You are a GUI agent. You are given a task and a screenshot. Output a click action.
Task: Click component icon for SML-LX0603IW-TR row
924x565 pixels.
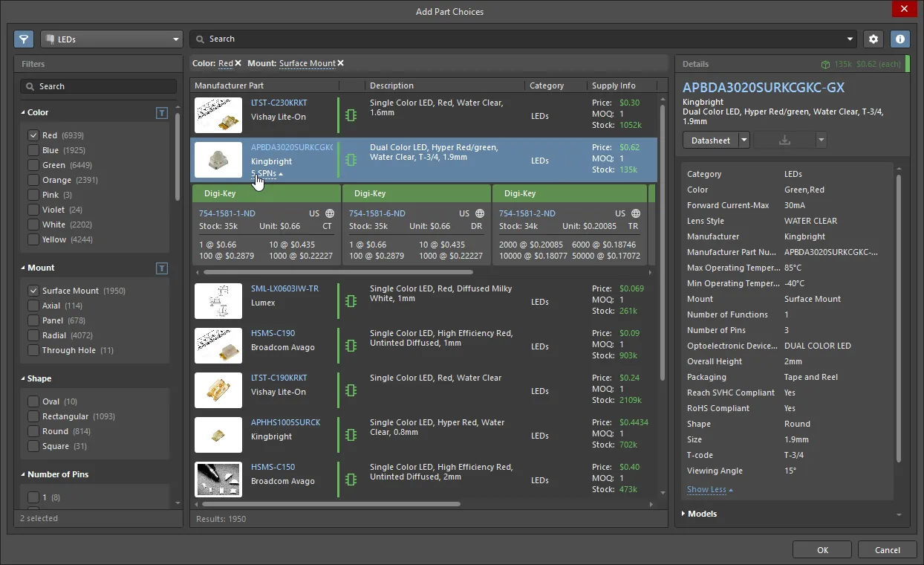coord(351,302)
